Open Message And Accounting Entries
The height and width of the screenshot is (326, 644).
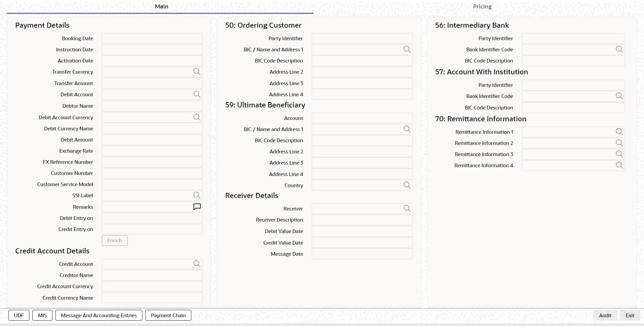(99, 316)
